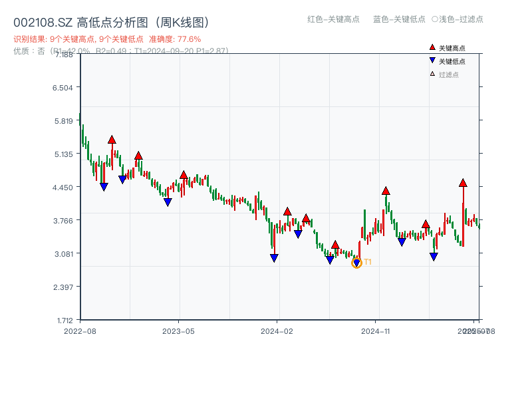Click the chart title 002108.SZ 高低点分析图
Viewport: 532px width, 399px height.
(111, 23)
